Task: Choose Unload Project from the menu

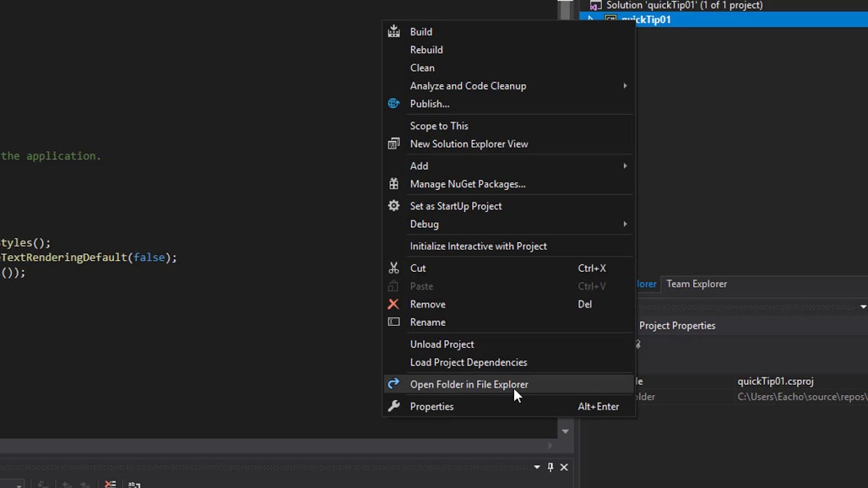Action: coord(441,344)
